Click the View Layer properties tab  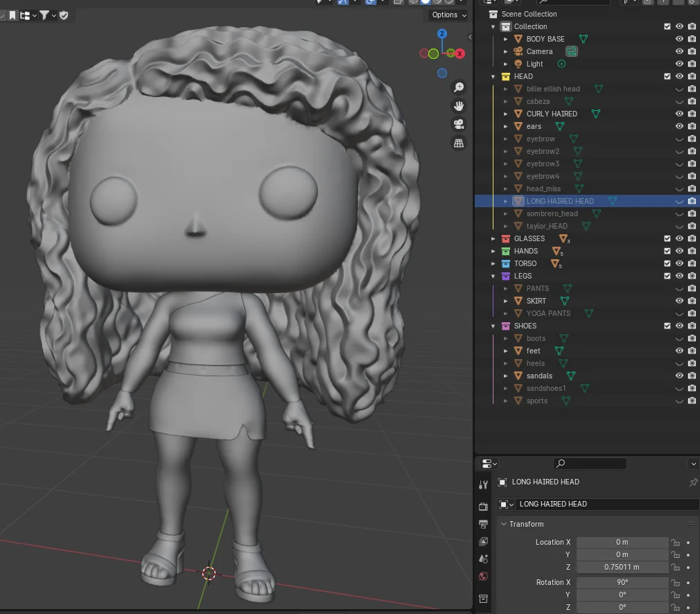(x=483, y=542)
